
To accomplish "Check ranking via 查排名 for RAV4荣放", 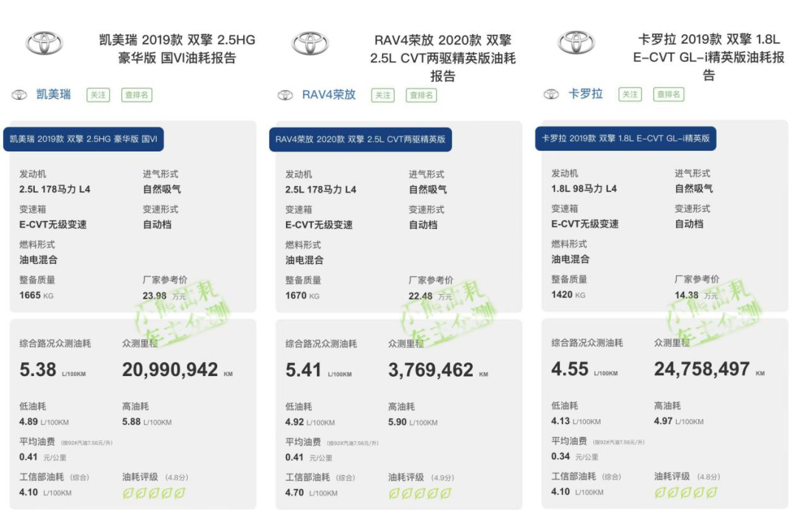I will (x=421, y=95).
